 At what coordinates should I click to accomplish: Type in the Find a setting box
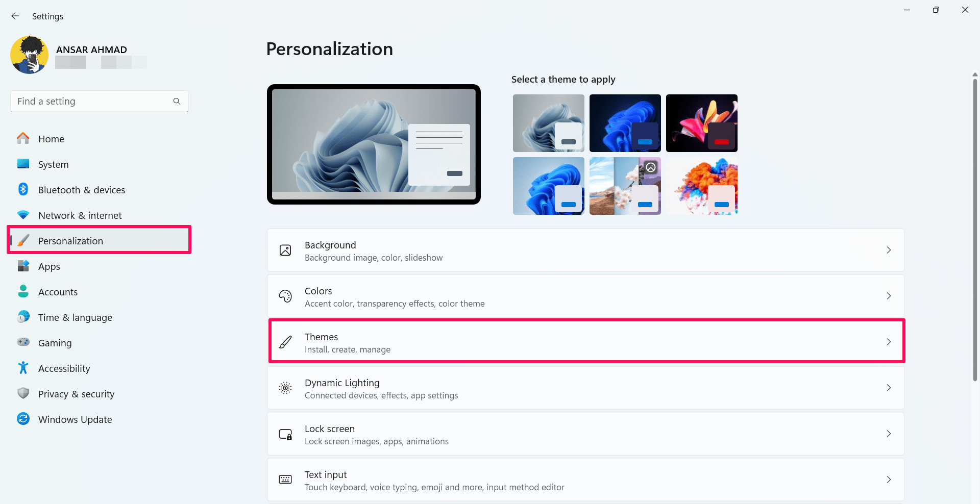92,102
